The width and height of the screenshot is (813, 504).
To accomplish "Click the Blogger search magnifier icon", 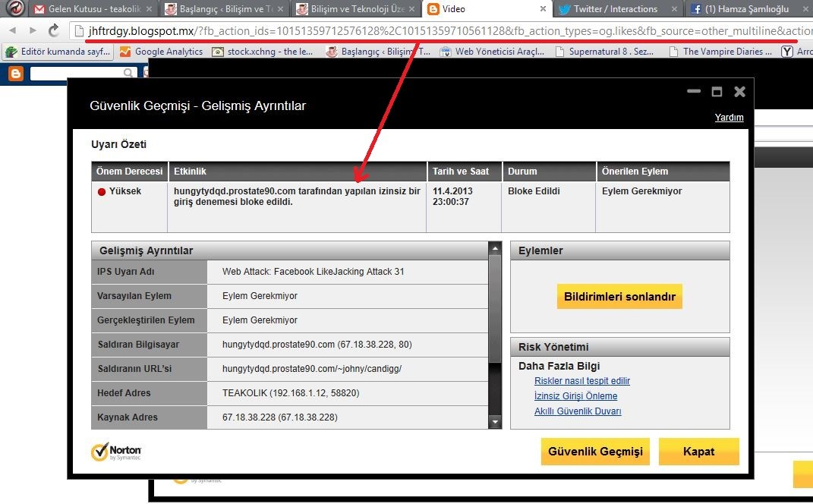I will click(x=128, y=73).
